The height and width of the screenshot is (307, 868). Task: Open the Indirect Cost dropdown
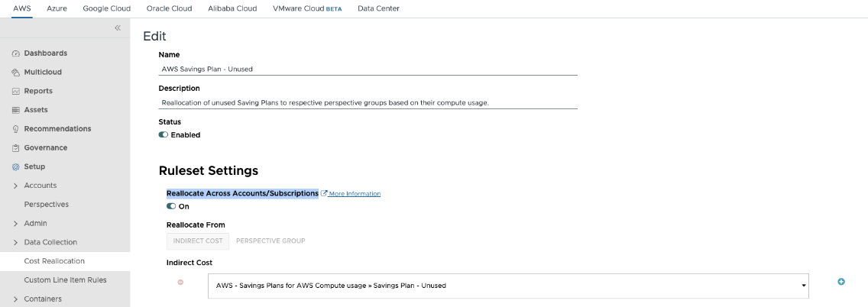pos(508,286)
